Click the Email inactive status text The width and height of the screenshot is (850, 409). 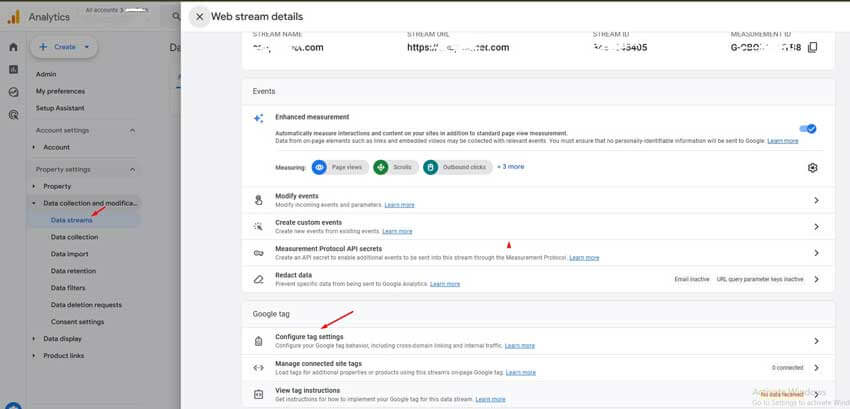(x=692, y=279)
